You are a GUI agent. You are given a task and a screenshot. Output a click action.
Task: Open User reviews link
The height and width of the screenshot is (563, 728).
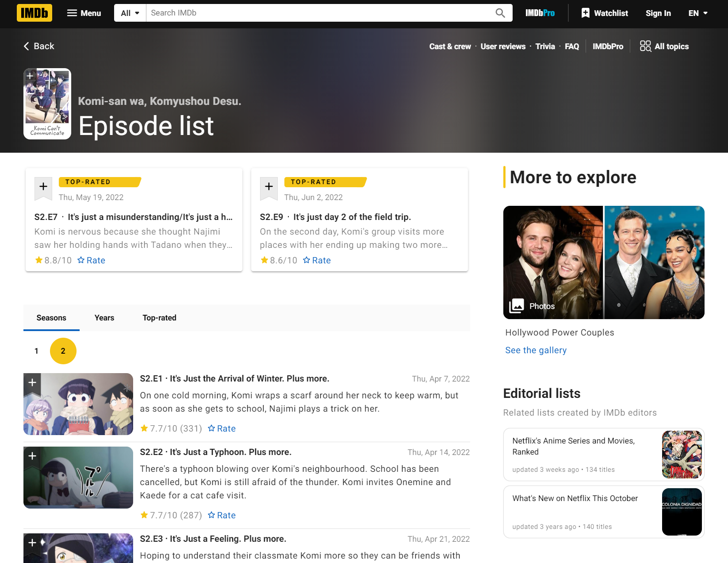503,46
